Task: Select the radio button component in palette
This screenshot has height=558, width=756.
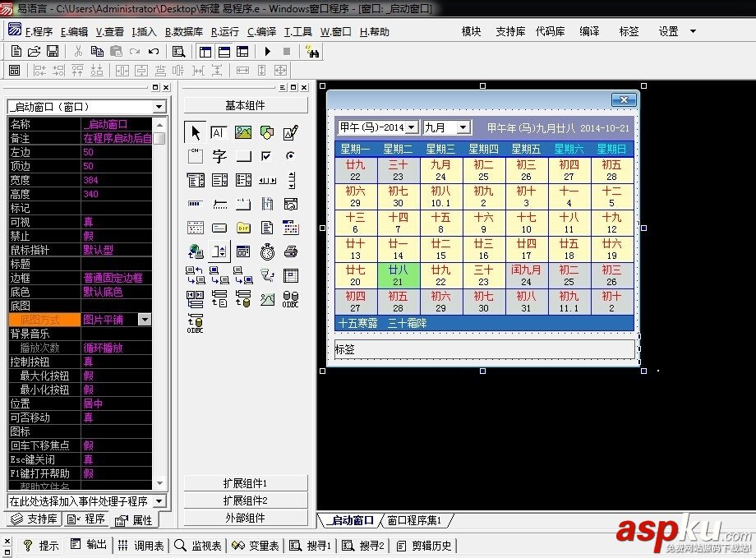Action: [x=290, y=156]
